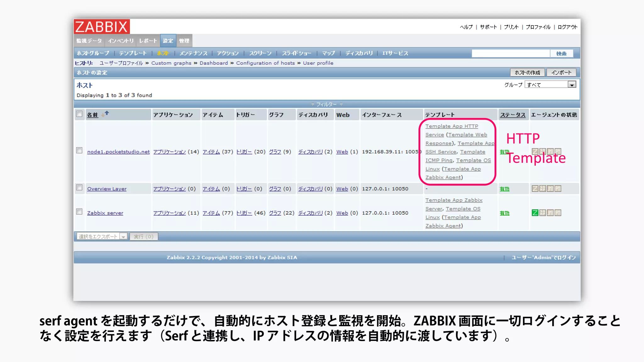644x362 pixels.
Task: Go to ホストグループ submenu
Action: pyautogui.click(x=93, y=53)
